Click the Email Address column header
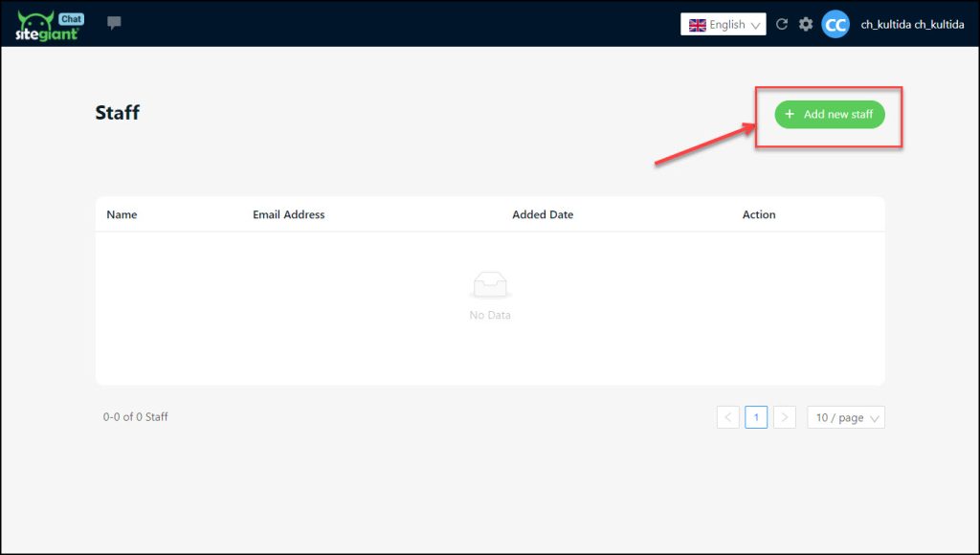Viewport: 980px width, 555px height. click(x=288, y=214)
